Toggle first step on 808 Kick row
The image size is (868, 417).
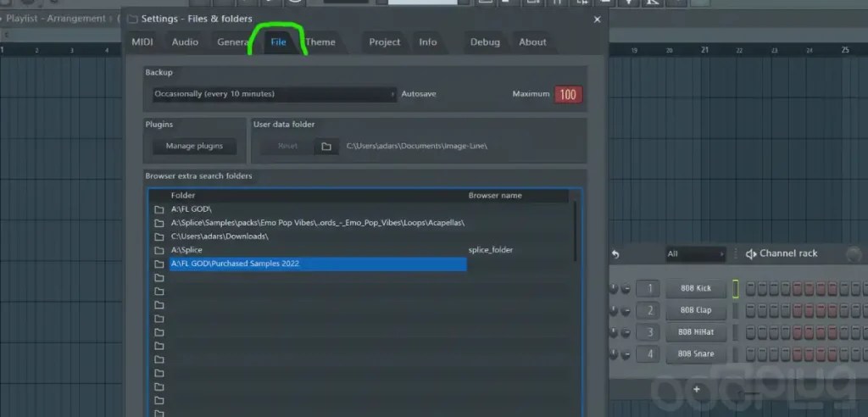pos(751,288)
